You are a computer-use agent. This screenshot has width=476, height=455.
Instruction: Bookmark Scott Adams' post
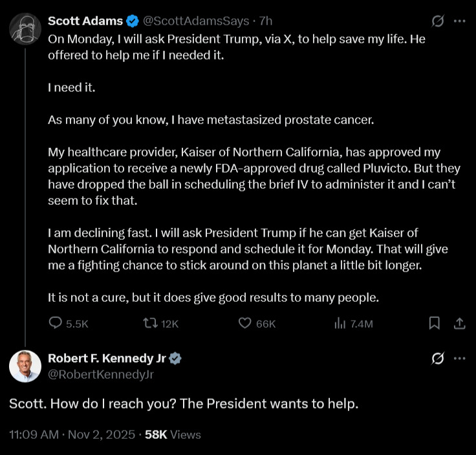[435, 323]
